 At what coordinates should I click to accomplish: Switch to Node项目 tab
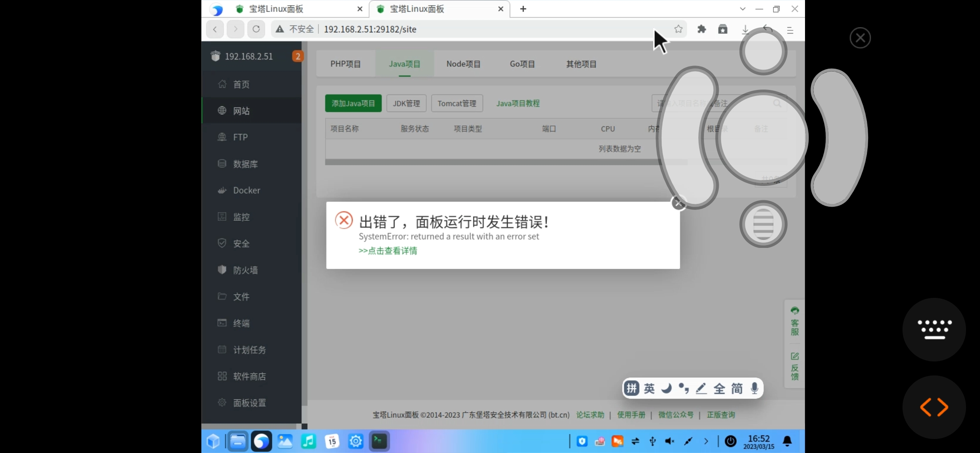point(463,64)
